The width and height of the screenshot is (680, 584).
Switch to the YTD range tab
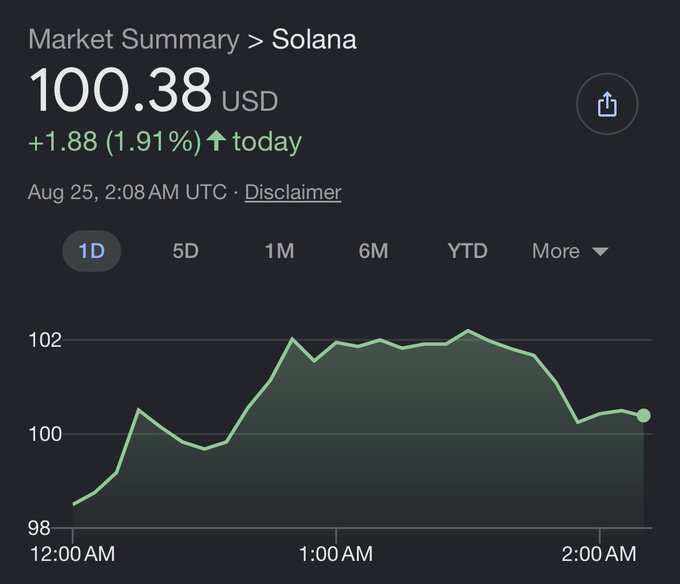click(x=468, y=251)
